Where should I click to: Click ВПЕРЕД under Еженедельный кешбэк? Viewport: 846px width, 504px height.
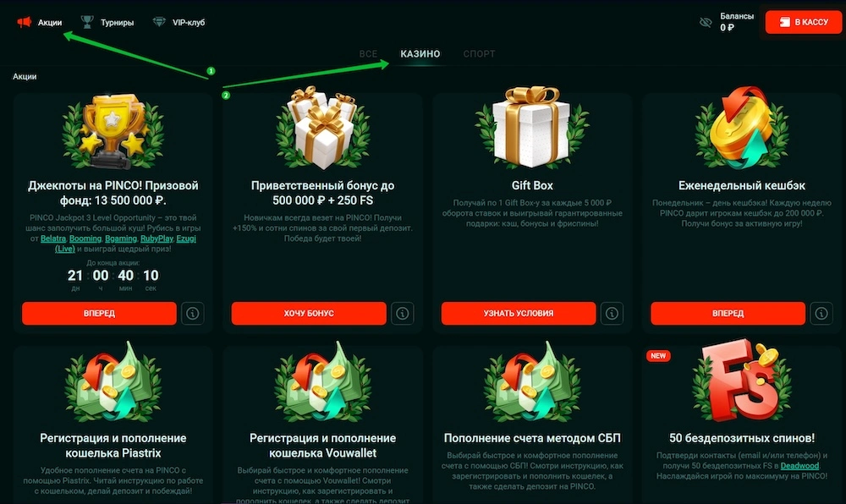pyautogui.click(x=728, y=313)
